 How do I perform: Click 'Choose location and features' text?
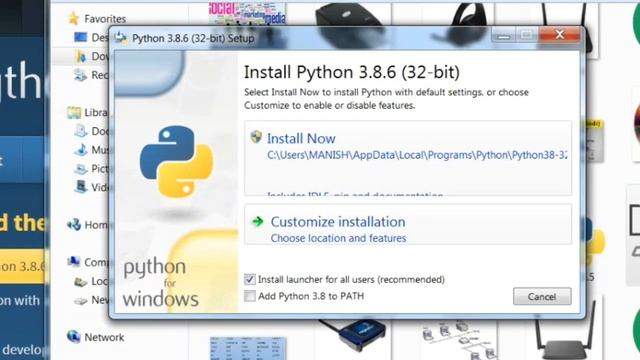[338, 238]
